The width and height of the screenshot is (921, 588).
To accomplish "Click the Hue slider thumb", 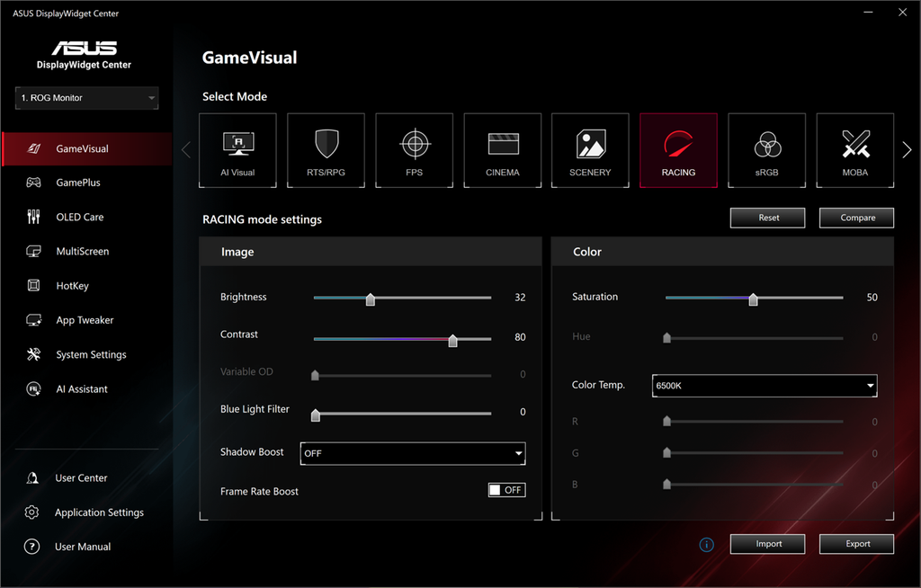I will pos(666,338).
